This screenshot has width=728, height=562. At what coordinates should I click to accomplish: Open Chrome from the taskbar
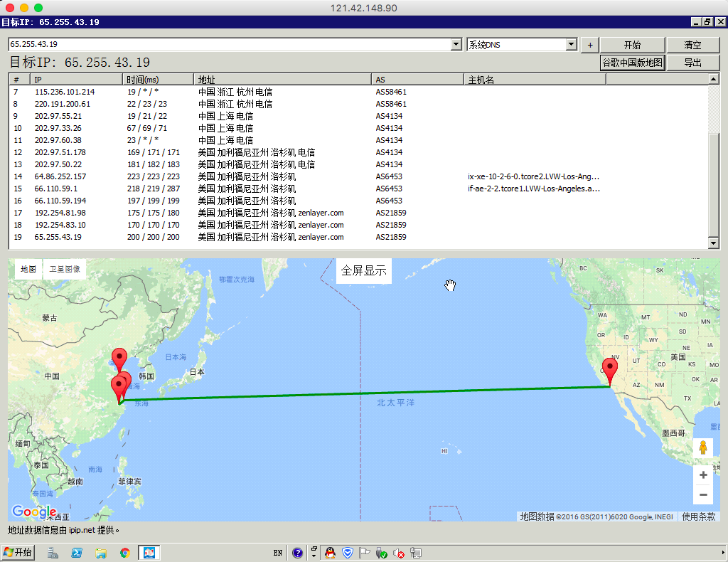coord(125,553)
